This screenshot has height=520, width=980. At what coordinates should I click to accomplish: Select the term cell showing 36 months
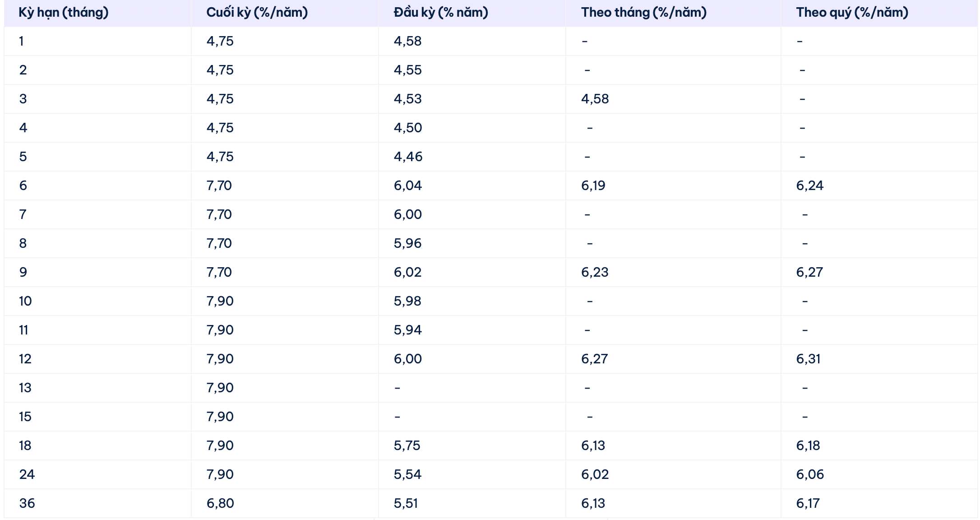27,504
